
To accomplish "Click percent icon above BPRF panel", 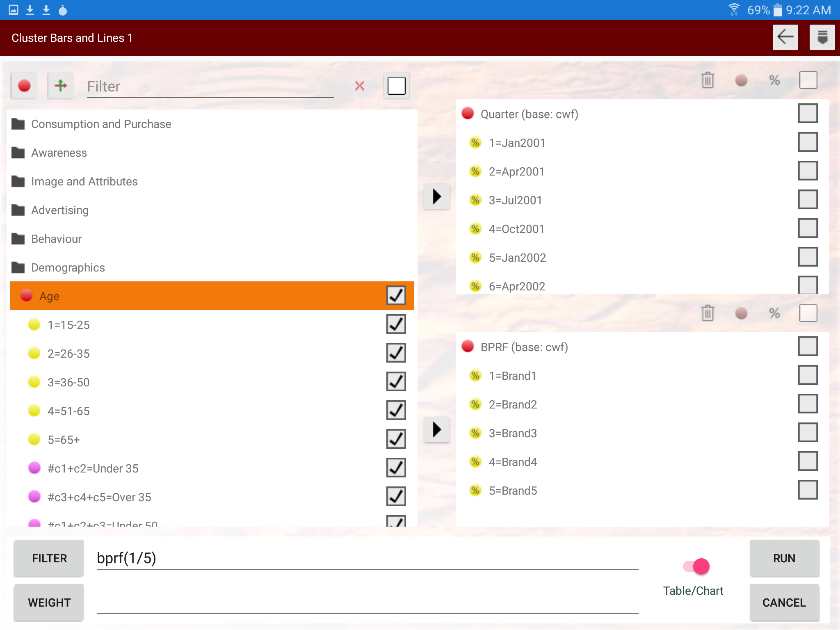I will tap(774, 313).
